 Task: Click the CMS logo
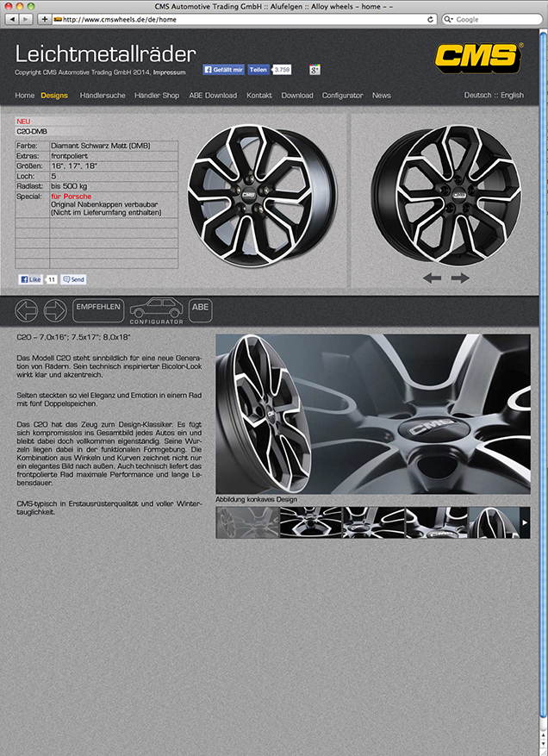[478, 57]
